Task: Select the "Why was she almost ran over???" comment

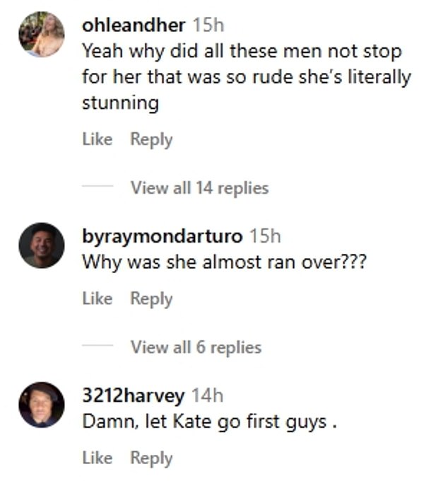Action: [x=223, y=262]
